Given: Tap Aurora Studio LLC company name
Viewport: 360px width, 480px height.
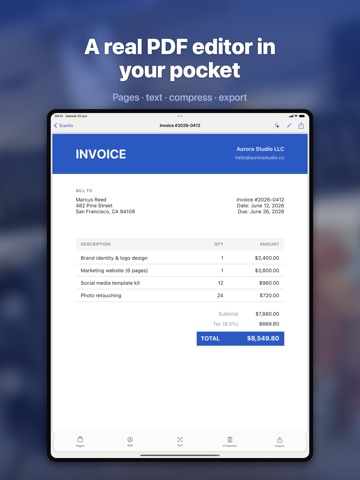Looking at the screenshot, I should click(260, 149).
